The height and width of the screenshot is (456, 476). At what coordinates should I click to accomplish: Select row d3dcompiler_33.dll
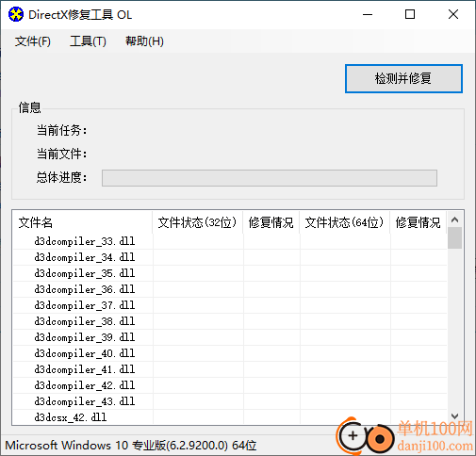coord(230,241)
